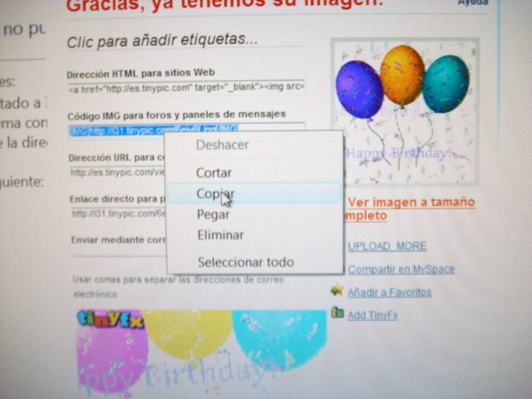Open the UPLOAD MORE link
The image size is (532, 399).
(387, 246)
